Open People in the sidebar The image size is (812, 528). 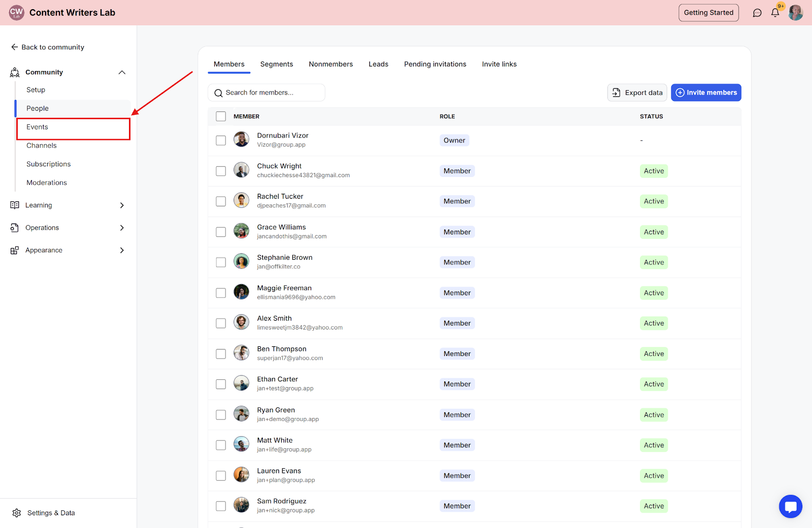click(73, 108)
